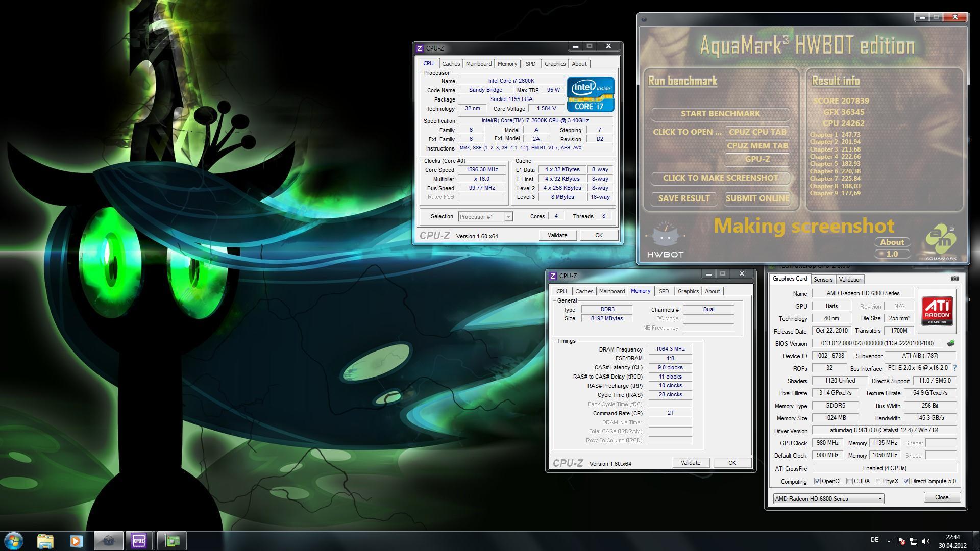The image size is (980, 551).
Task: Open the Sensors tab in GPU-Z
Action: 823,280
